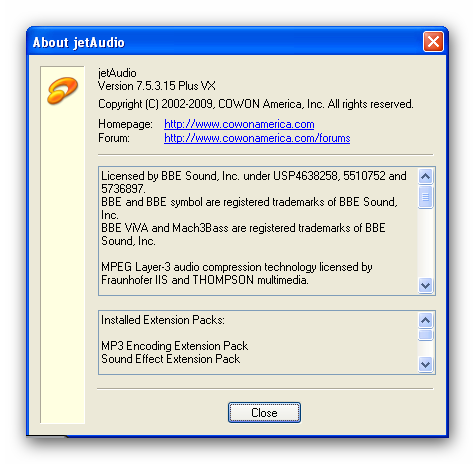Click the empty license scrollbar track below the thumb
The width and height of the screenshot is (475, 464).
pos(426,243)
